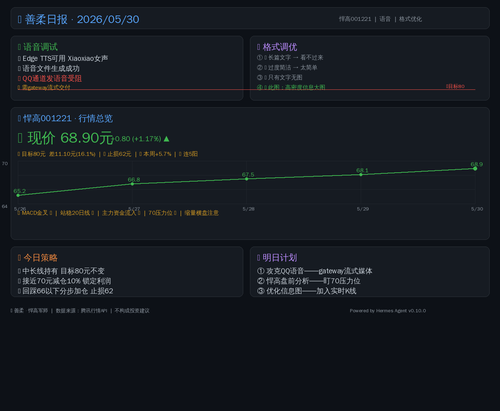Click the 数据来源：腾讯行情API footer text
This screenshot has width=500, height=411.
(81, 311)
